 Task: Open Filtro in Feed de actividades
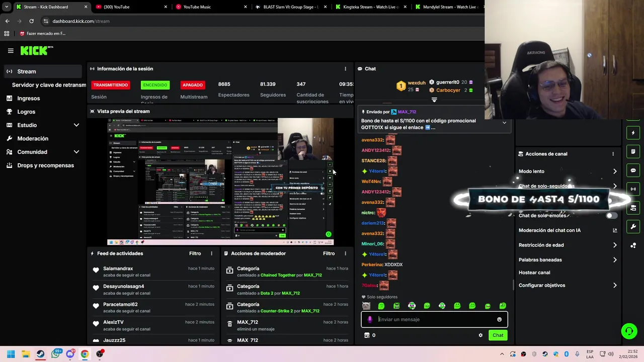195,253
